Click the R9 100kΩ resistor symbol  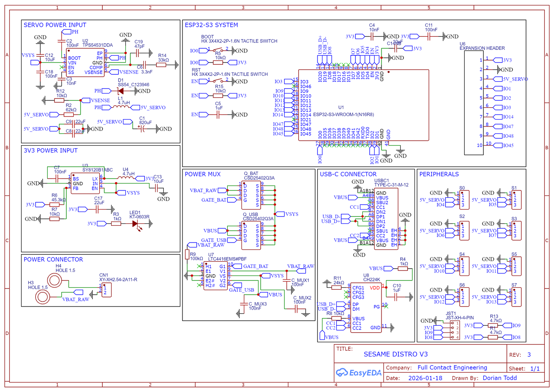pos(187,254)
